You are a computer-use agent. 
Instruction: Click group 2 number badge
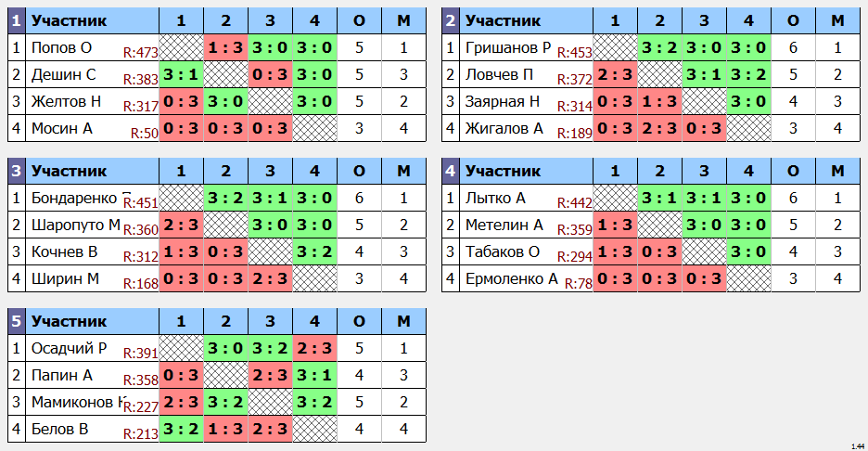point(450,21)
